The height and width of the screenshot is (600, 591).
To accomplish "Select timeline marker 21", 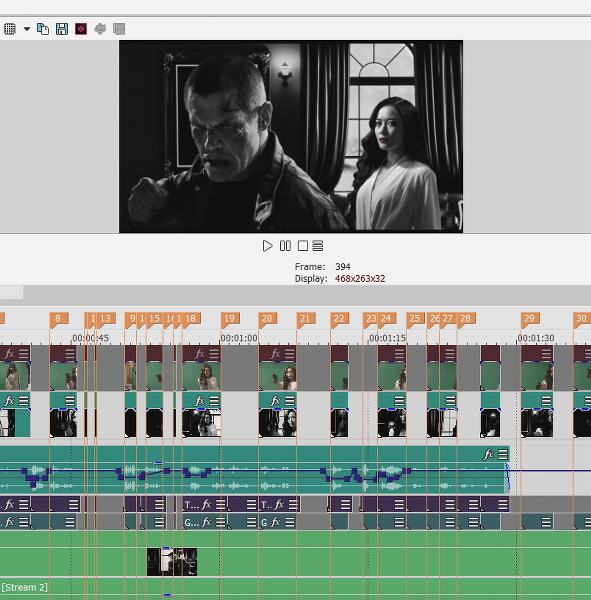I will coord(306,319).
